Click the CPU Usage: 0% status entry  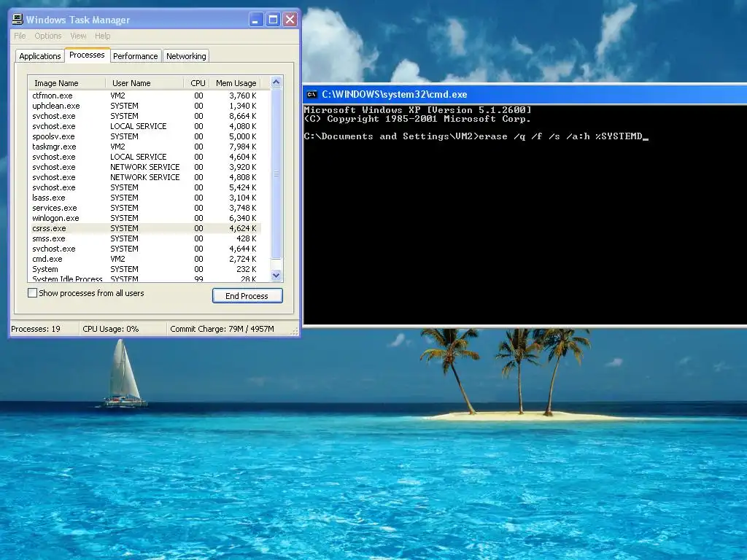[x=123, y=329]
